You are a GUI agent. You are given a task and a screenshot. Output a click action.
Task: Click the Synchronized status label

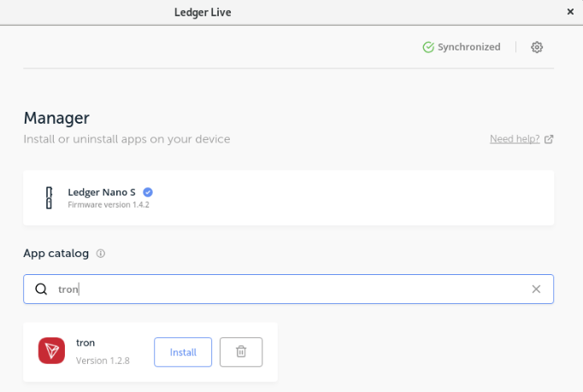(x=468, y=47)
